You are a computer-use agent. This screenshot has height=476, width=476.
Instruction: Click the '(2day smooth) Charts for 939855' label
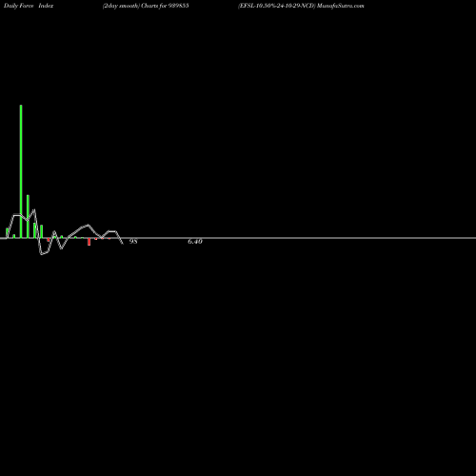coord(146,6)
